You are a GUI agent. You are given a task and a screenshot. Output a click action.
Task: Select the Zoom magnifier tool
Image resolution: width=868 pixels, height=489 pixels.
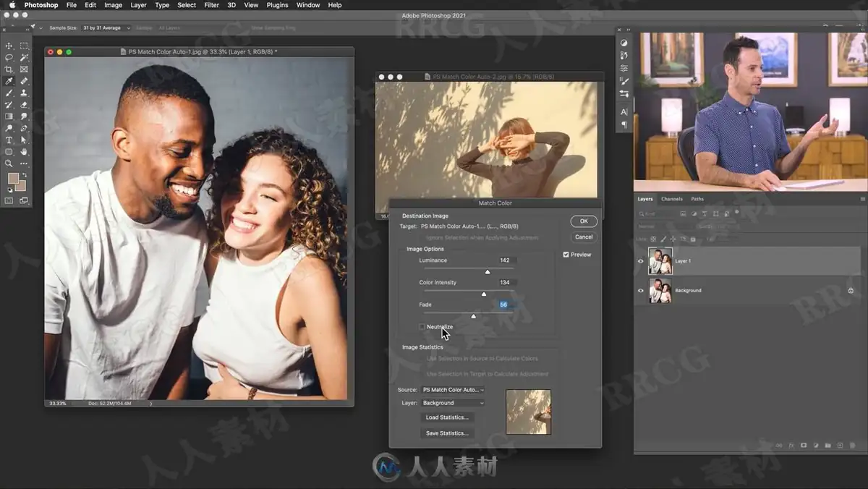tap(9, 163)
